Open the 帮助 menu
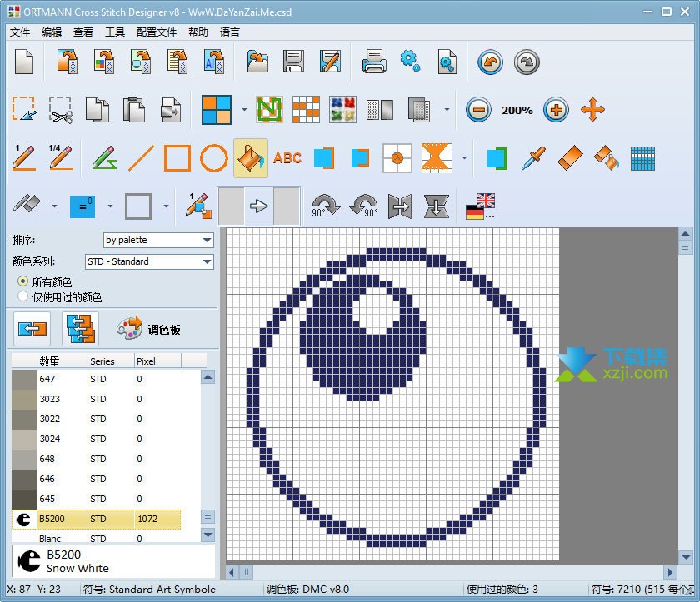Image resolution: width=700 pixels, height=602 pixels. click(x=195, y=32)
